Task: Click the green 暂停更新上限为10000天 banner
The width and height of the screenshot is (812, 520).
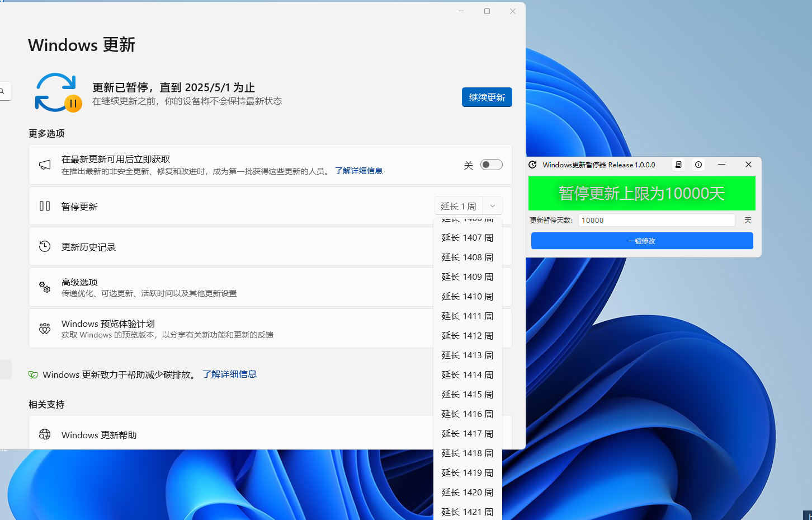Action: point(642,193)
